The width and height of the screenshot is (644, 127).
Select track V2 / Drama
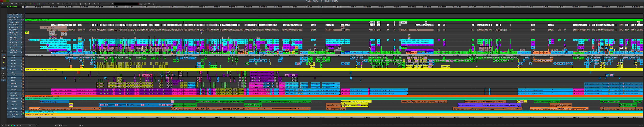[13, 50]
